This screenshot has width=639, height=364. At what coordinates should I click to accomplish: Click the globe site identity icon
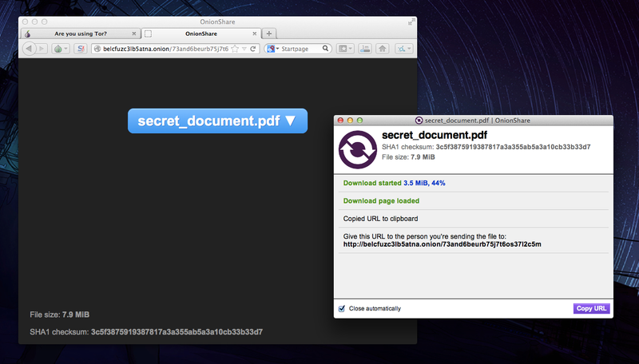pyautogui.click(x=97, y=49)
